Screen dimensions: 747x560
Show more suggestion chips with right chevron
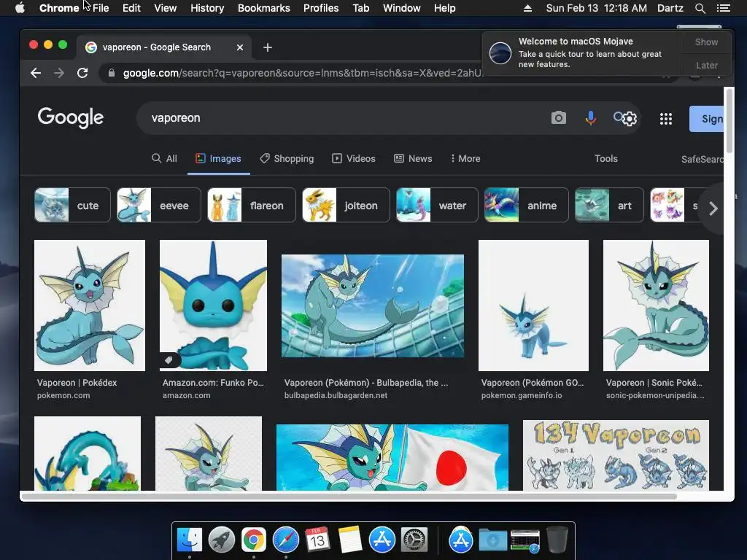click(713, 208)
